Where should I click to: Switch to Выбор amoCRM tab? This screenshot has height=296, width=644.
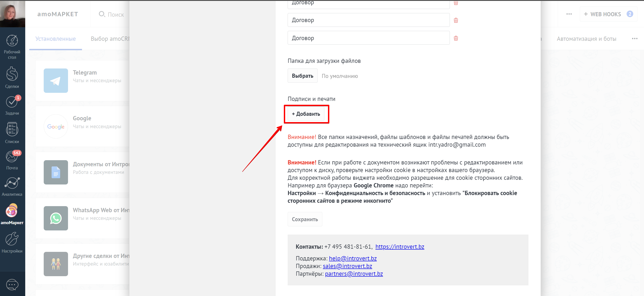[x=110, y=39]
